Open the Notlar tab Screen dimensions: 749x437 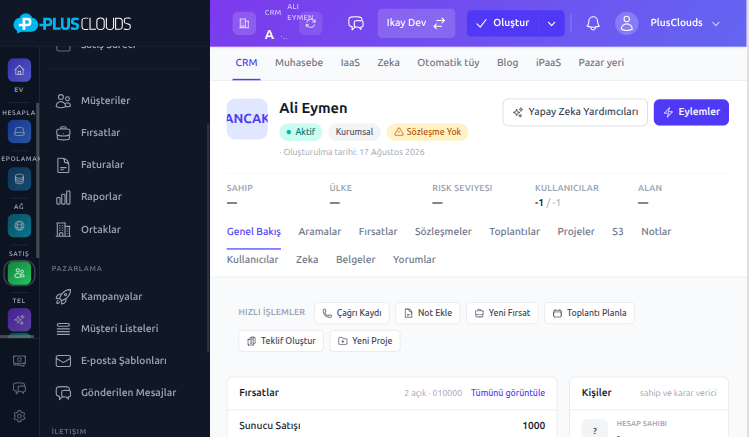pos(656,232)
